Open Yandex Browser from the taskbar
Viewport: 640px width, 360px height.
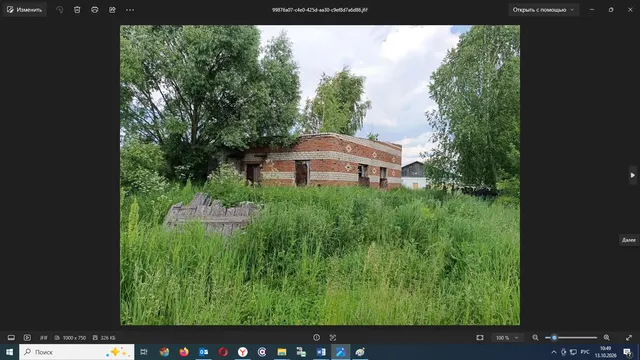242,352
